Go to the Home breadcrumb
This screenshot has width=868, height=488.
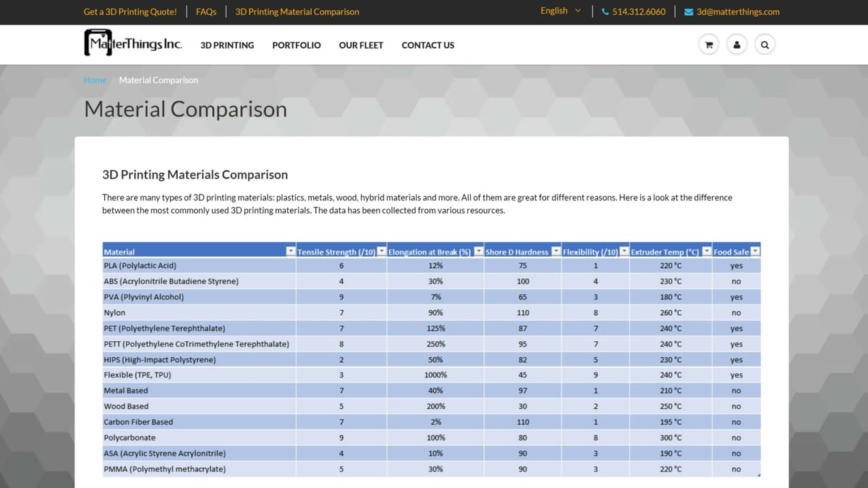95,80
